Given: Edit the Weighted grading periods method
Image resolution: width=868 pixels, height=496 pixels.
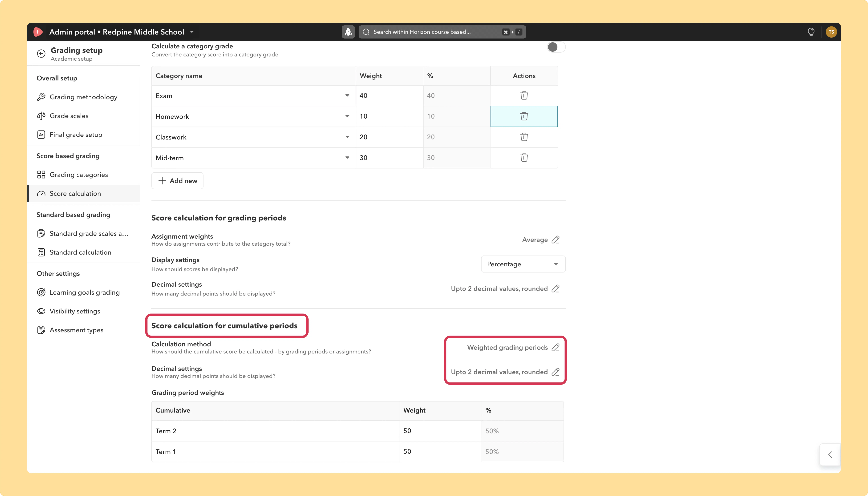Looking at the screenshot, I should point(555,347).
